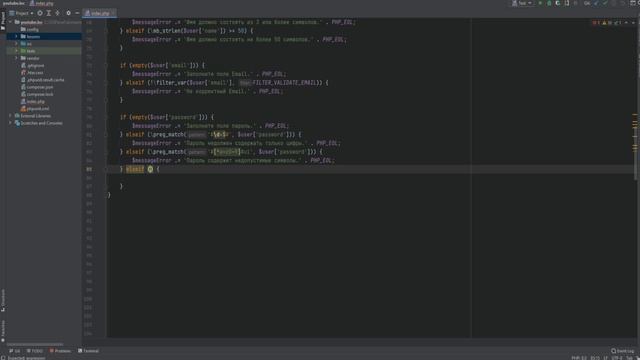The image size is (640, 360).
Task: Open the Git tool window
Action: point(15,351)
